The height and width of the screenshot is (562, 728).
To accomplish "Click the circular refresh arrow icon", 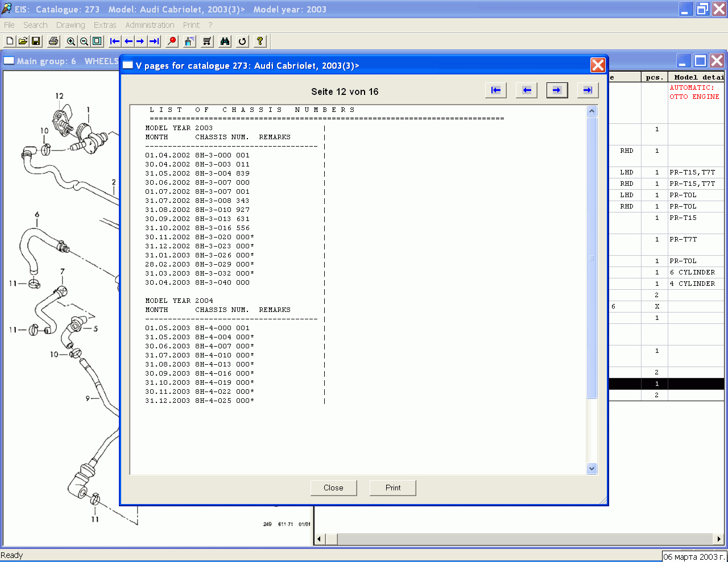I will 242,41.
